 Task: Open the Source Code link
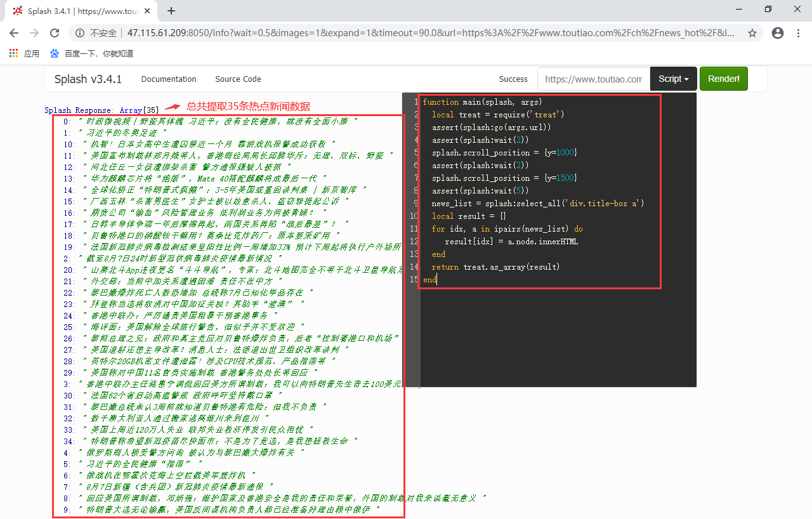click(x=238, y=79)
